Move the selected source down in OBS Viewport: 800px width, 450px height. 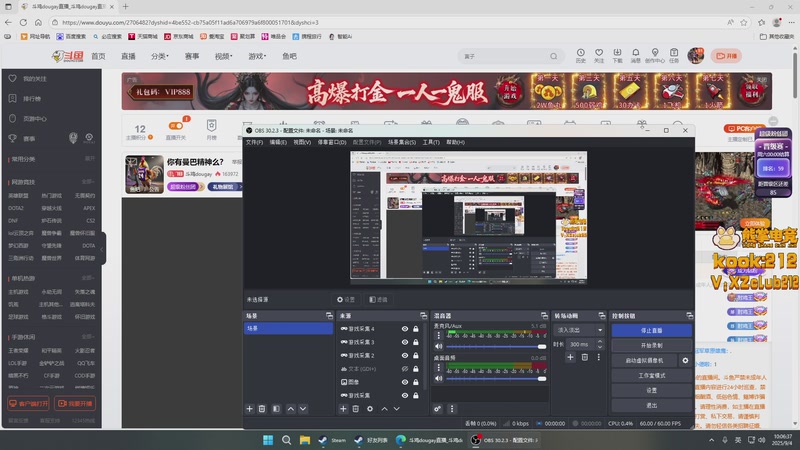pyautogui.click(x=396, y=409)
